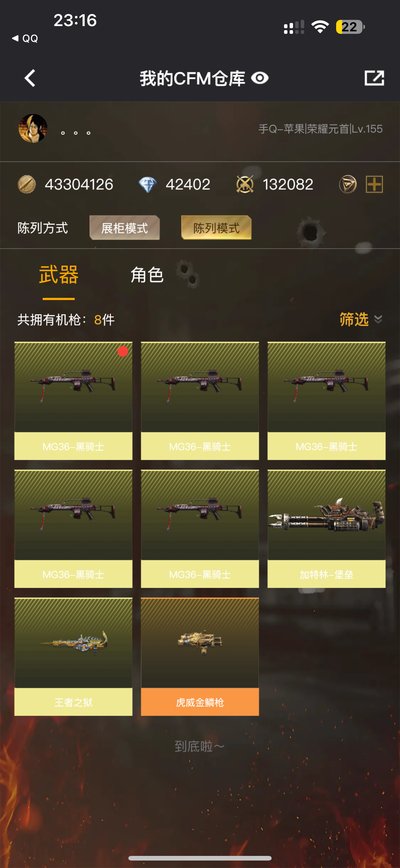The image size is (400, 868).
Task: Switch to 展柜模式 display mode
Action: 125,228
